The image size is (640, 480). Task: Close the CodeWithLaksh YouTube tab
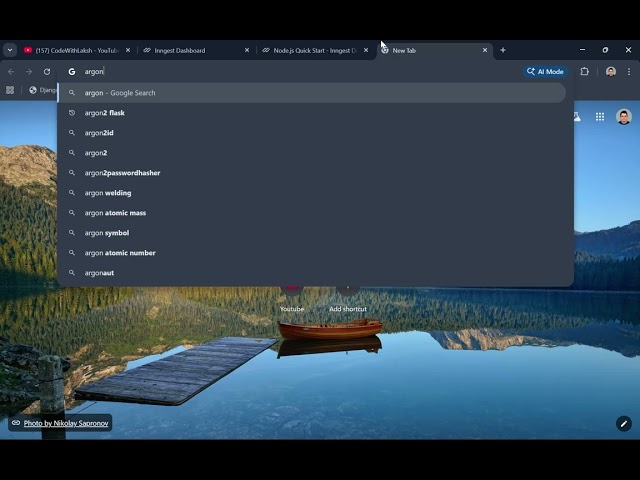128,50
